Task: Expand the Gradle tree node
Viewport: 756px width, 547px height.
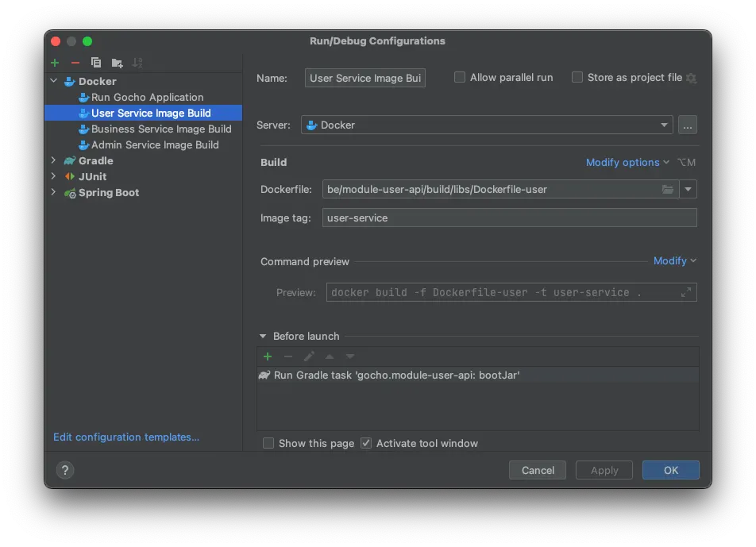Action: (x=54, y=160)
